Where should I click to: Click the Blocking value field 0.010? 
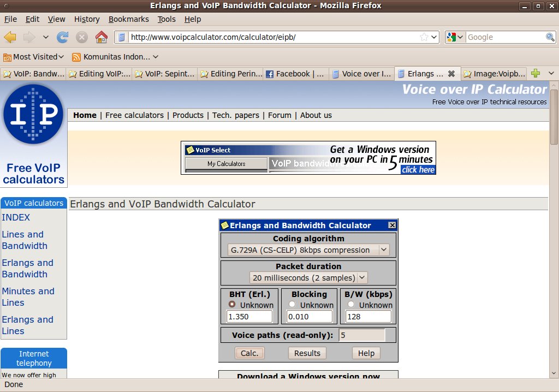309,316
